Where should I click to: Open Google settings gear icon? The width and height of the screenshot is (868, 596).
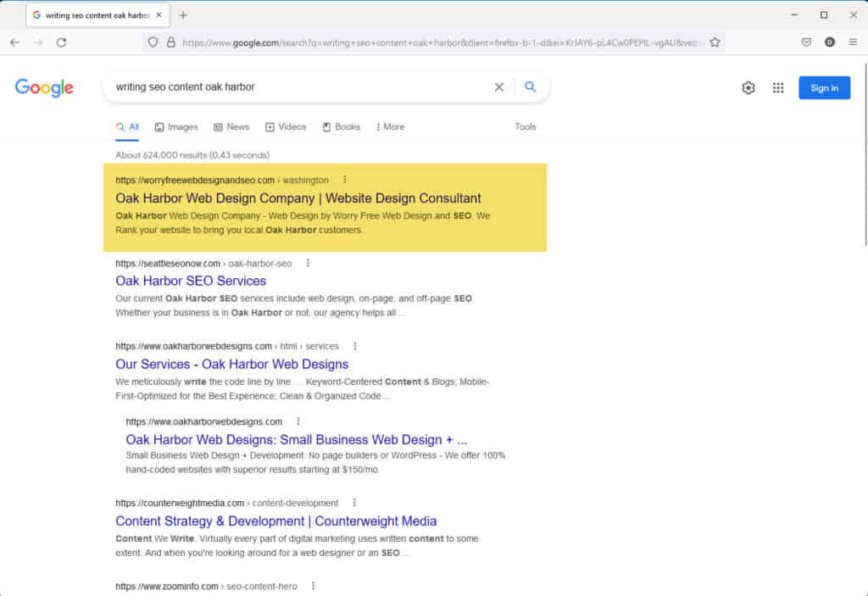[x=748, y=87]
